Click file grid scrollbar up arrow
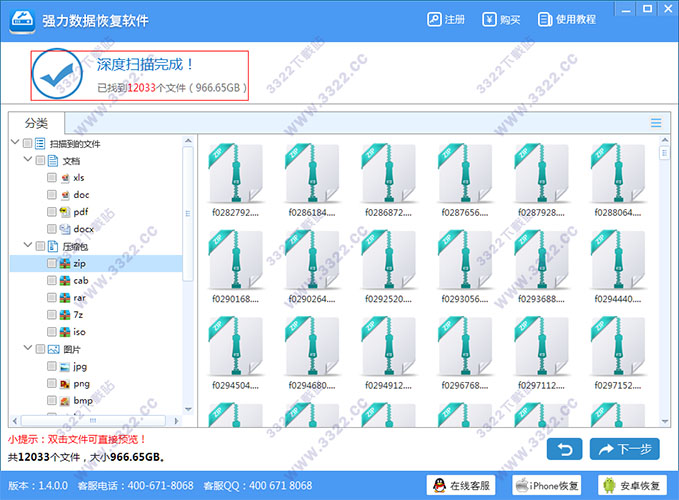This screenshot has width=679, height=500. [665, 140]
